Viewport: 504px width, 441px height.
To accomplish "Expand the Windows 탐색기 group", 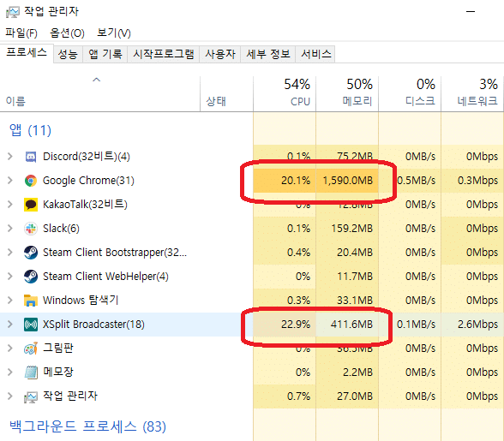I will [10, 300].
